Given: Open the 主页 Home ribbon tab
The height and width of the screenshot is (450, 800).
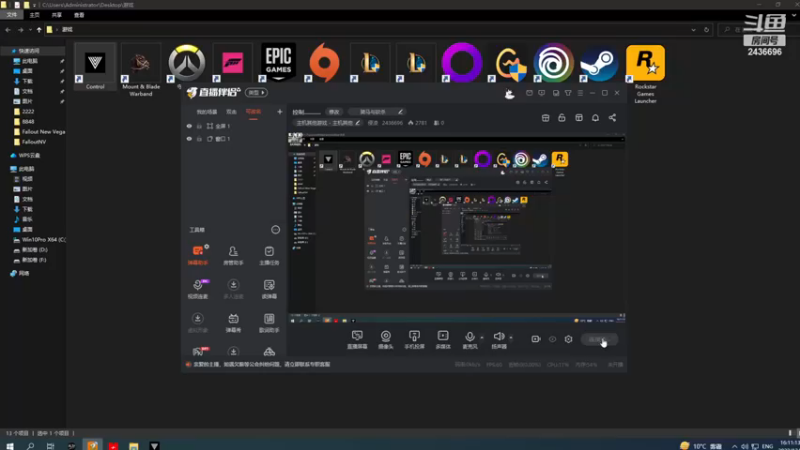Looking at the screenshot, I should [x=35, y=15].
